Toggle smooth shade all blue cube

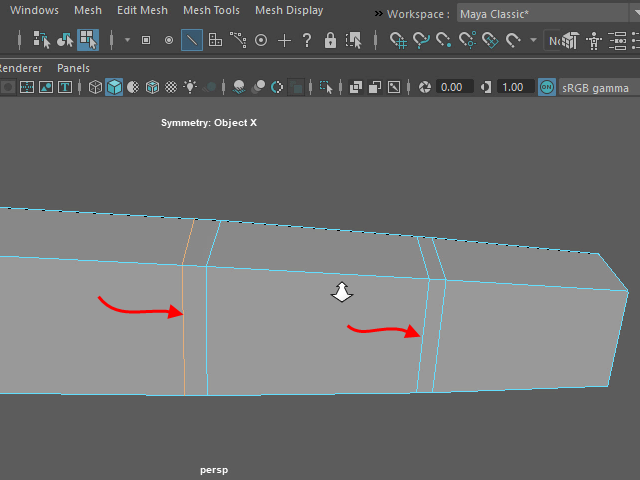[x=115, y=87]
